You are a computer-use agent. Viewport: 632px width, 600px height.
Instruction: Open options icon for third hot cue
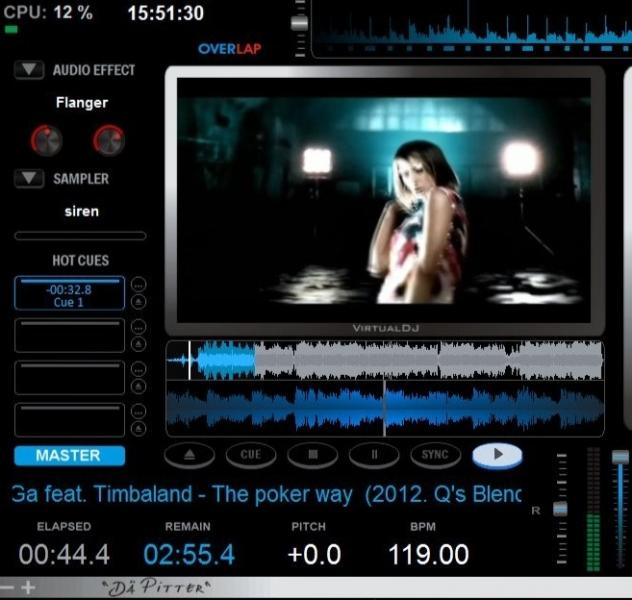[139, 369]
